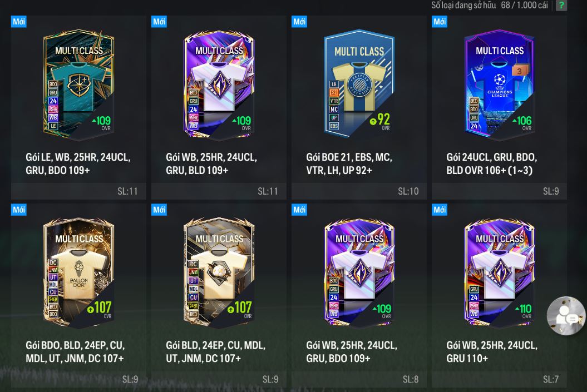Open the floating chat assistant bubble
Screen dimensions: 587x392
coord(566,316)
